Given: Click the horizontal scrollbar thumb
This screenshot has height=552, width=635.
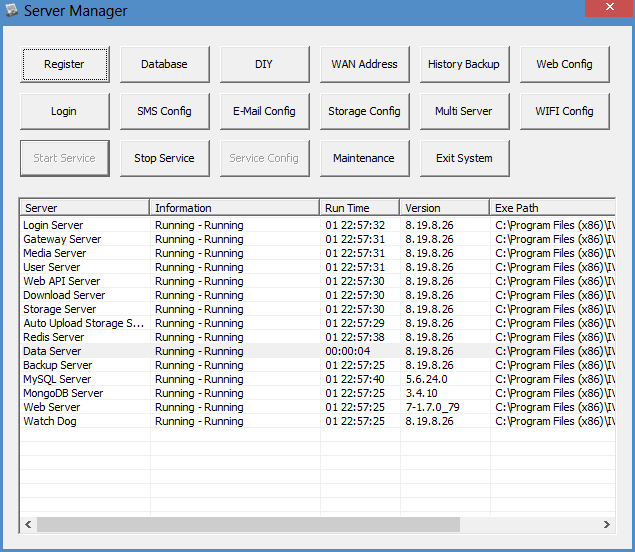Looking at the screenshot, I should [x=248, y=524].
